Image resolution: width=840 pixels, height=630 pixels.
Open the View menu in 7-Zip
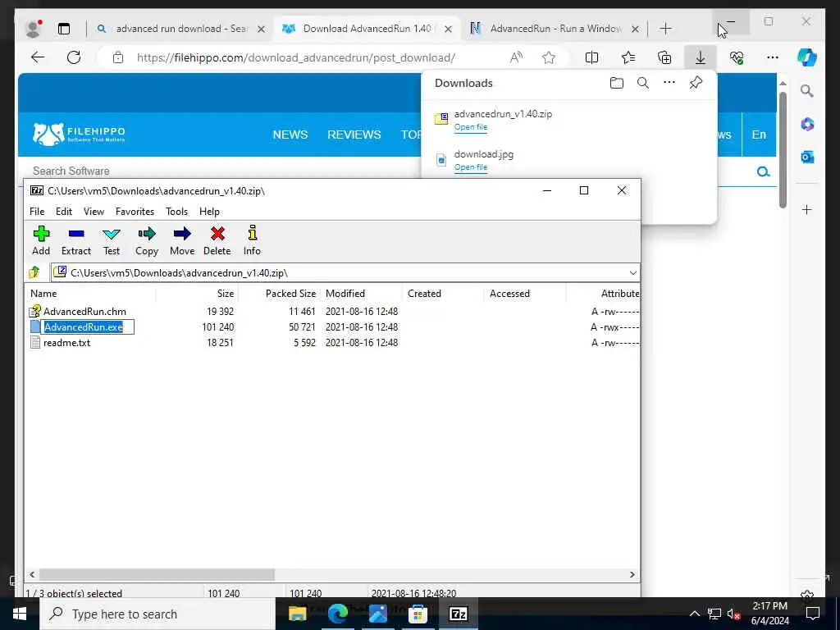(94, 212)
